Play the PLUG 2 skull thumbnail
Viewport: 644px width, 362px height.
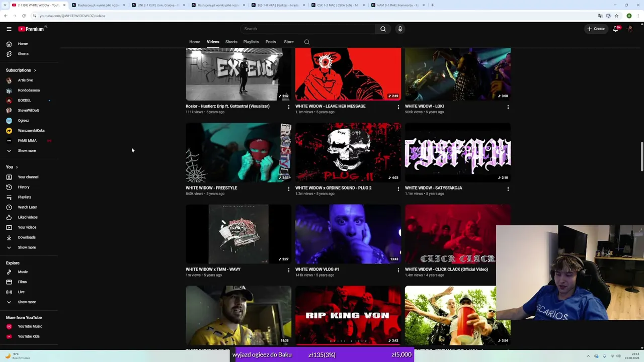(x=348, y=152)
